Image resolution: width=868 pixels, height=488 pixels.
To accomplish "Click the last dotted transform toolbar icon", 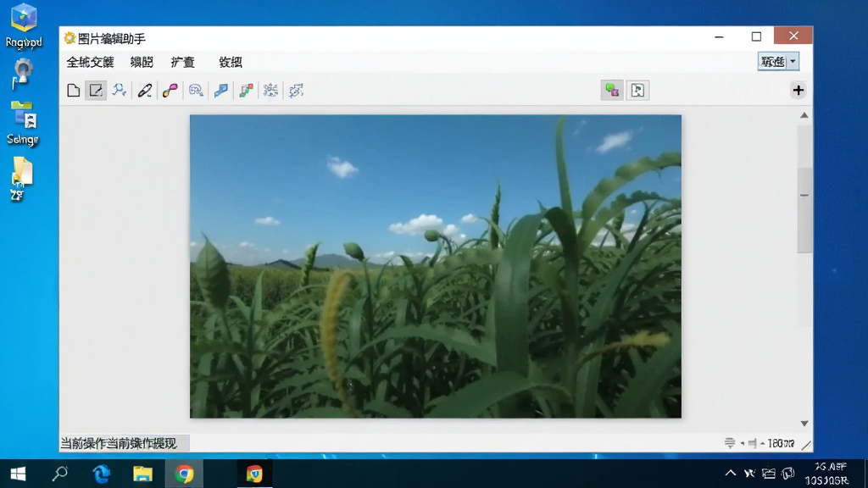I will (296, 90).
